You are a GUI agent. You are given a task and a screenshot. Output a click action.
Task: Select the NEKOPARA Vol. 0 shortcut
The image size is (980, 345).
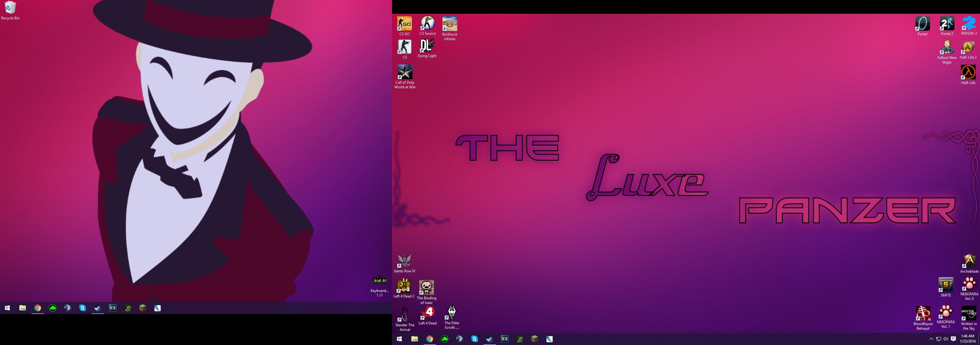969,289
